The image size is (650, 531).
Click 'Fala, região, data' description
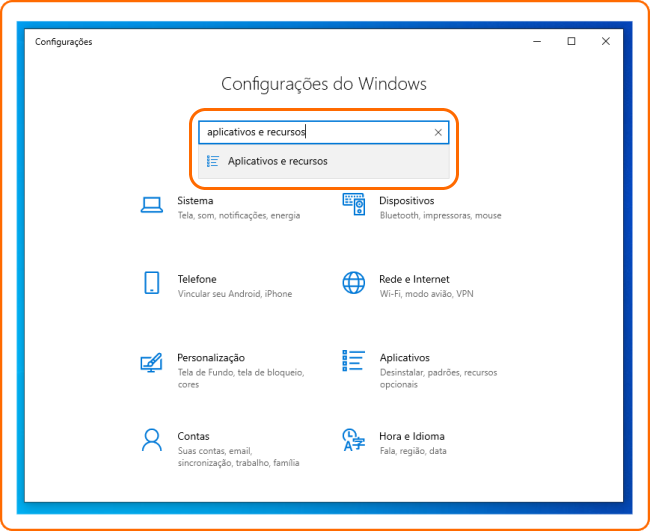tap(413, 451)
